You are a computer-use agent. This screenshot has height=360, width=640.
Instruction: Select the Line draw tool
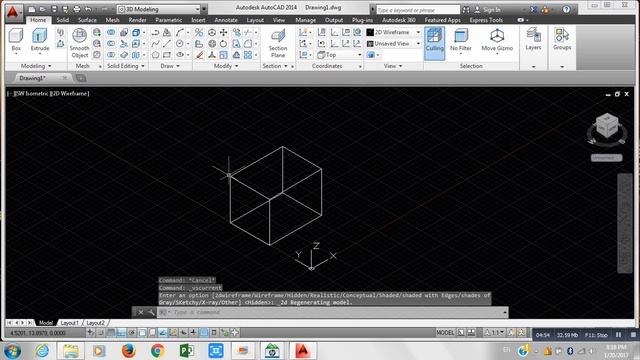point(167,43)
